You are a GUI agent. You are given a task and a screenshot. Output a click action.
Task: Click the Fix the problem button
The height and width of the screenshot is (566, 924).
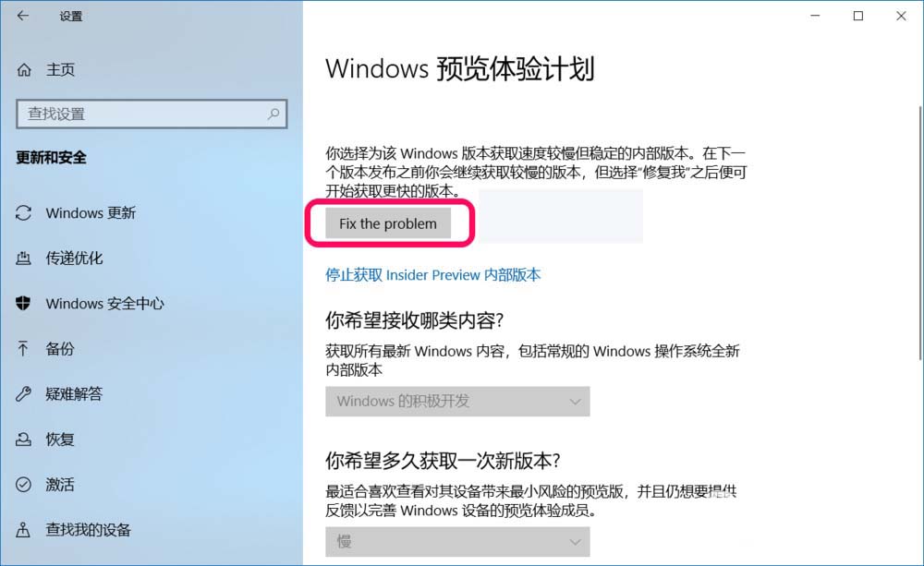(388, 223)
